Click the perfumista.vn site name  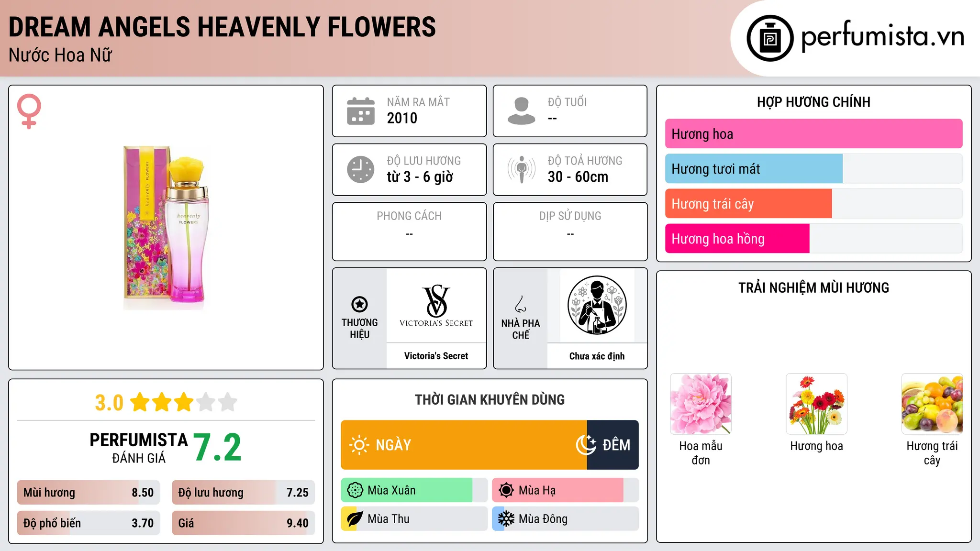click(x=882, y=37)
